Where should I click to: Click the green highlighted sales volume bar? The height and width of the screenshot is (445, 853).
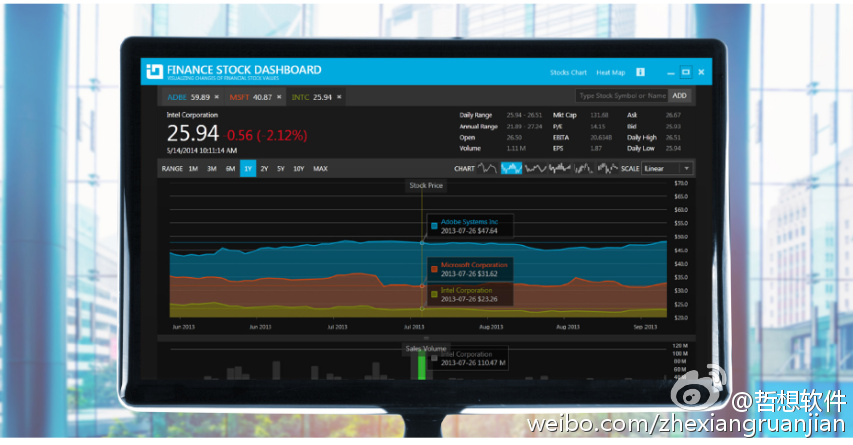(421, 365)
